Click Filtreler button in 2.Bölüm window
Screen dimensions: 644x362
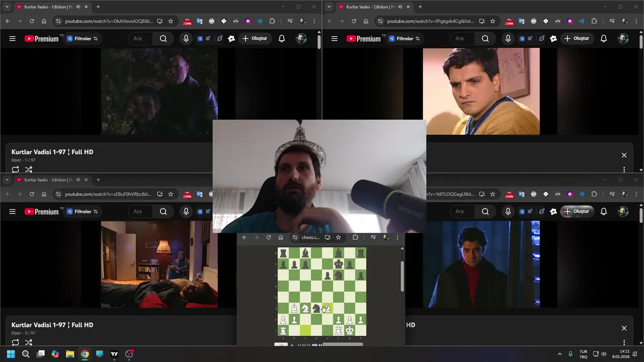point(405,39)
